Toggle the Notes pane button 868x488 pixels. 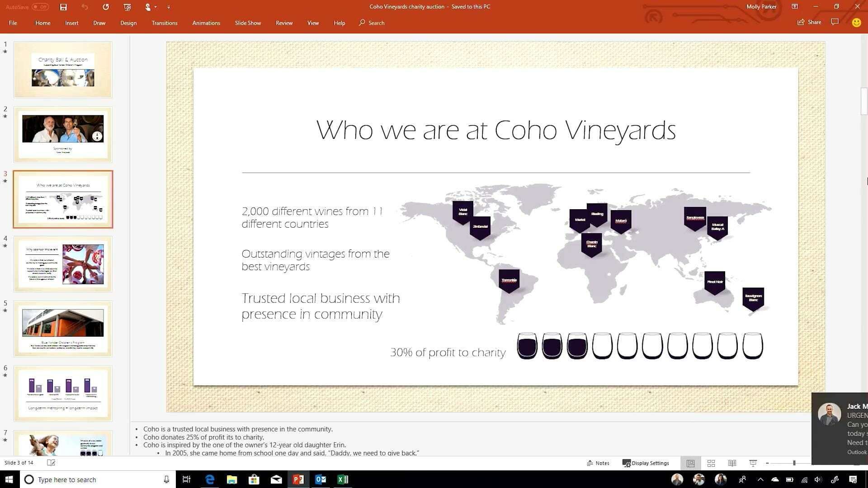(x=598, y=463)
